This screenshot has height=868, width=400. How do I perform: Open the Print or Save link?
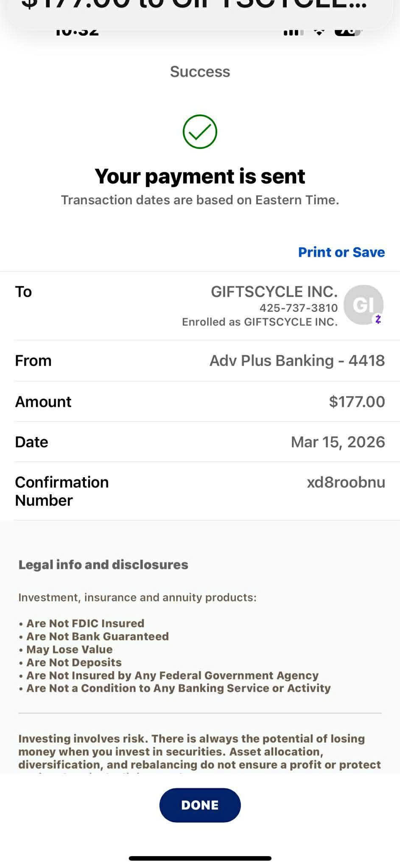point(341,252)
